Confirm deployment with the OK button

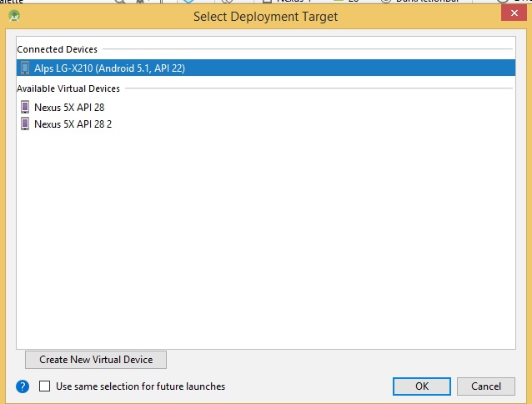coord(422,386)
